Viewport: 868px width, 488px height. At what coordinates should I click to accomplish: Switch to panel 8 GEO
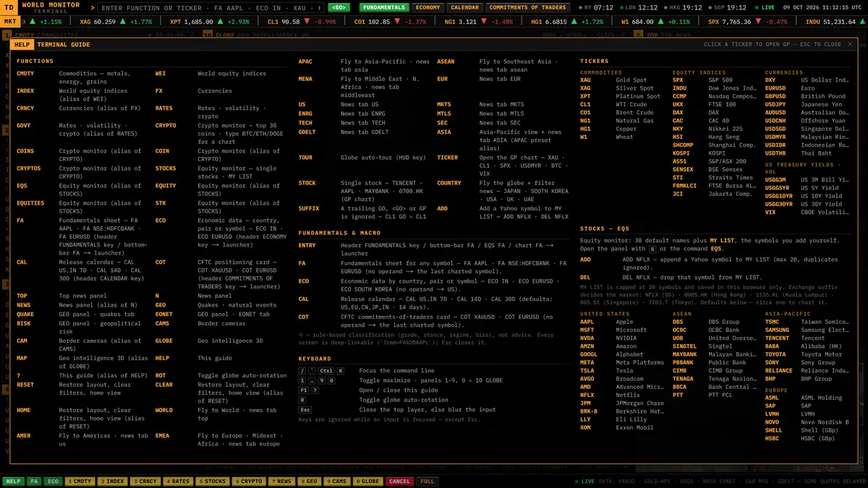point(310,481)
